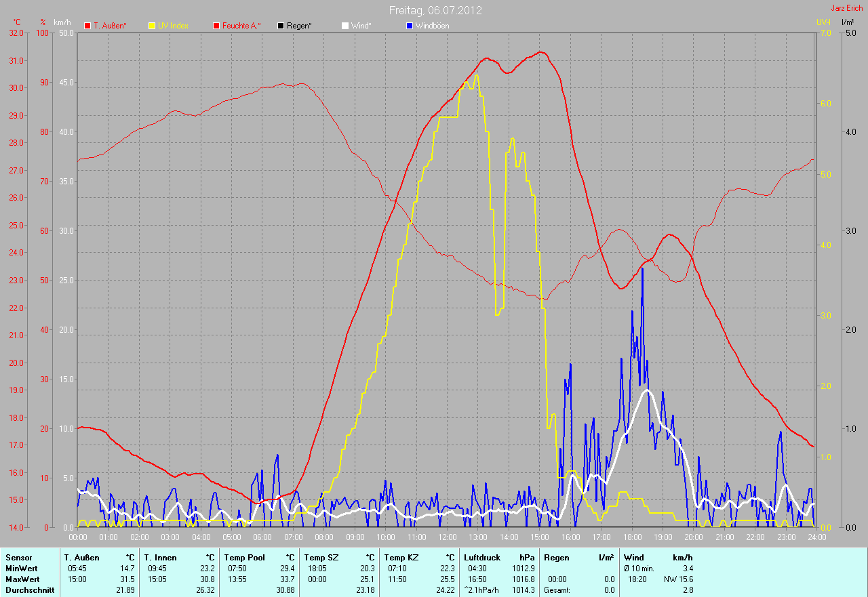Toggle the UV Index series legend label

pyautogui.click(x=173, y=26)
